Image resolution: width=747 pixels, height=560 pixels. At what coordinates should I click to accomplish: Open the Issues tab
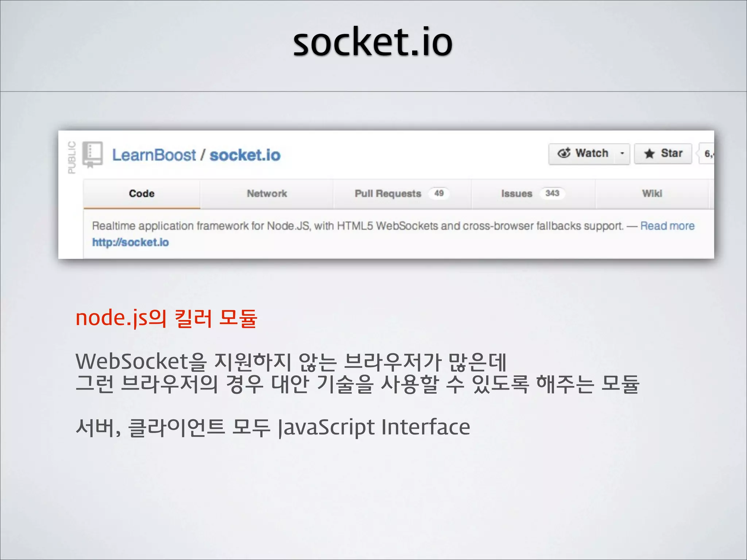click(x=533, y=194)
